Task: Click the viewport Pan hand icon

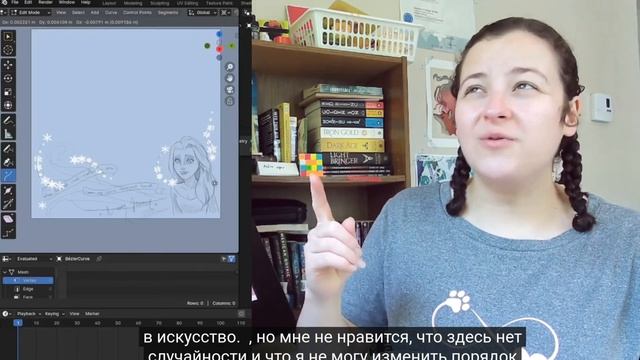Action: (x=230, y=78)
